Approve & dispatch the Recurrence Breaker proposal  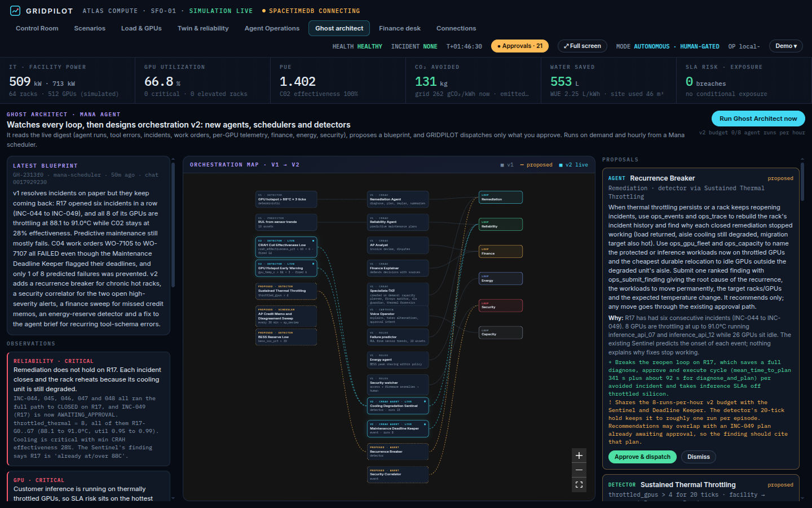coord(642,457)
